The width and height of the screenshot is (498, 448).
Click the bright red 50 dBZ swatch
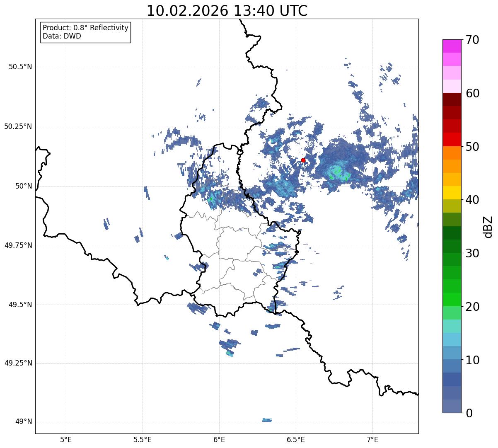pyautogui.click(x=452, y=140)
